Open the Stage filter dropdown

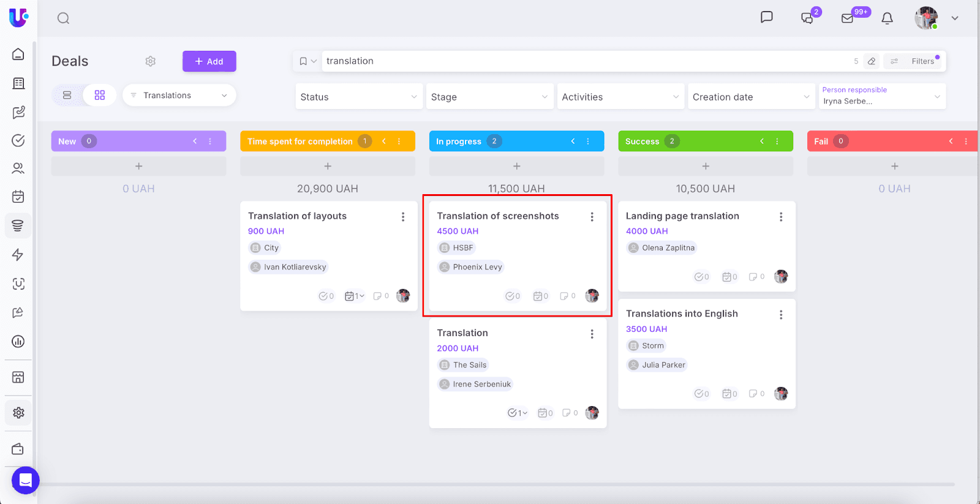[489, 97]
